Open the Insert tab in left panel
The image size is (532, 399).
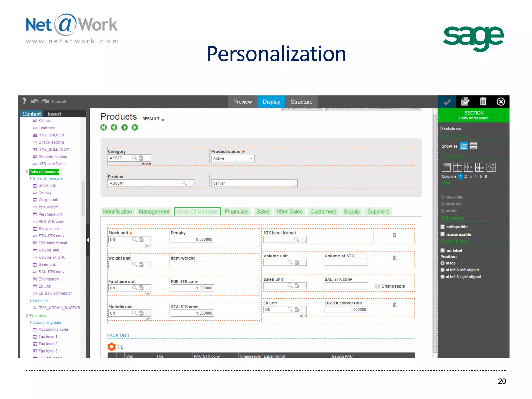click(54, 114)
